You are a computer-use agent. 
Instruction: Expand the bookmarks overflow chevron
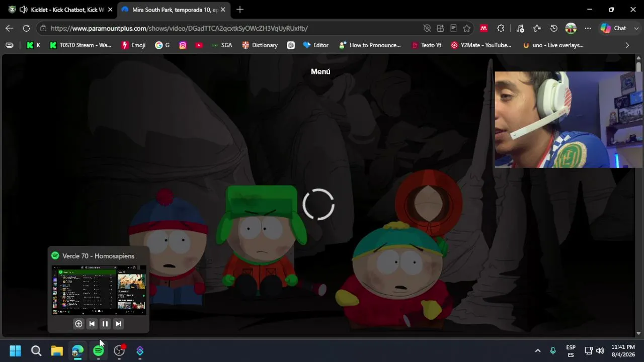[627, 45]
